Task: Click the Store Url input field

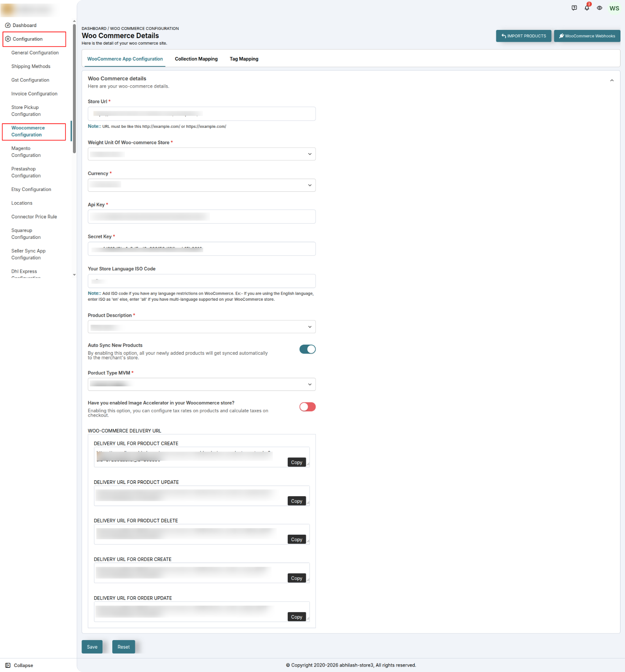Action: pos(202,114)
